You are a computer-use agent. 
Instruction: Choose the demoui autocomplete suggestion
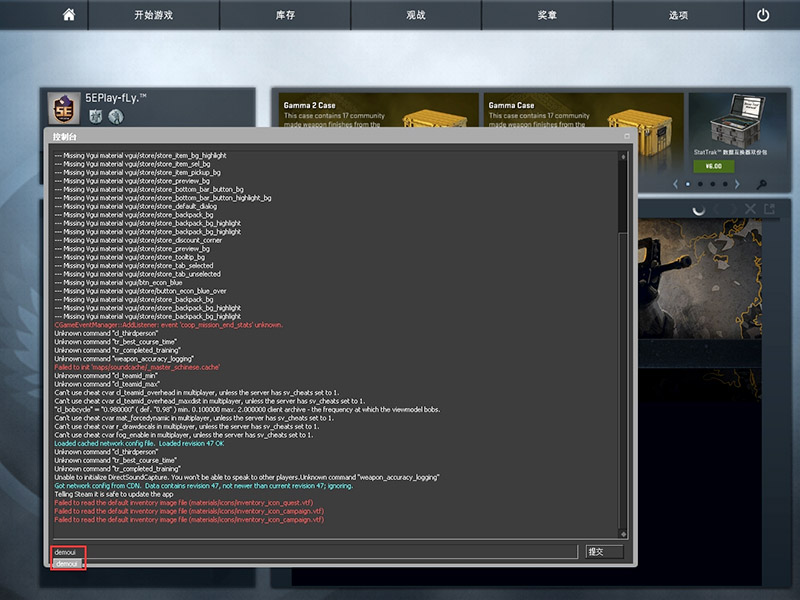pos(67,565)
